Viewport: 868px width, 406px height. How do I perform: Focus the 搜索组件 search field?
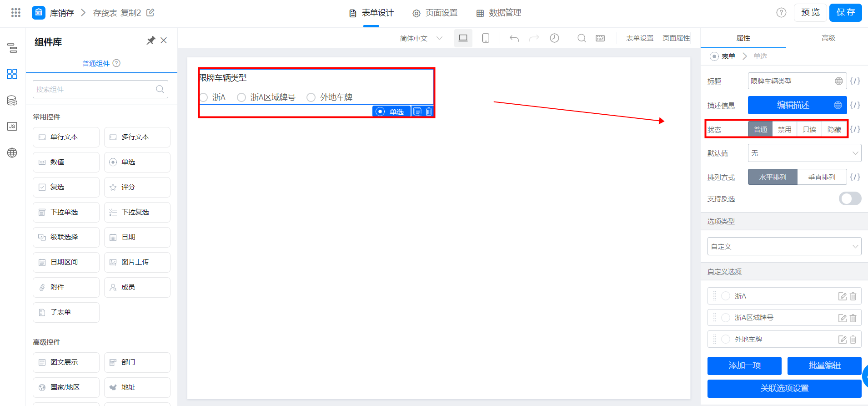(x=100, y=89)
